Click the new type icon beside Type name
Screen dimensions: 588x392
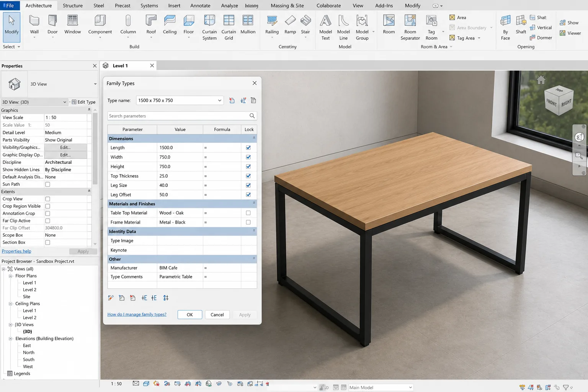[232, 100]
